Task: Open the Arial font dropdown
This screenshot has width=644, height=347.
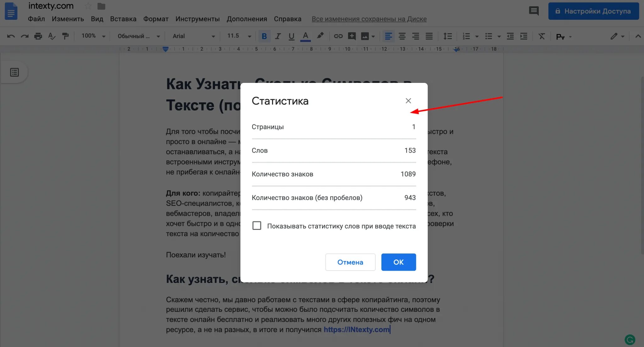Action: tap(193, 36)
